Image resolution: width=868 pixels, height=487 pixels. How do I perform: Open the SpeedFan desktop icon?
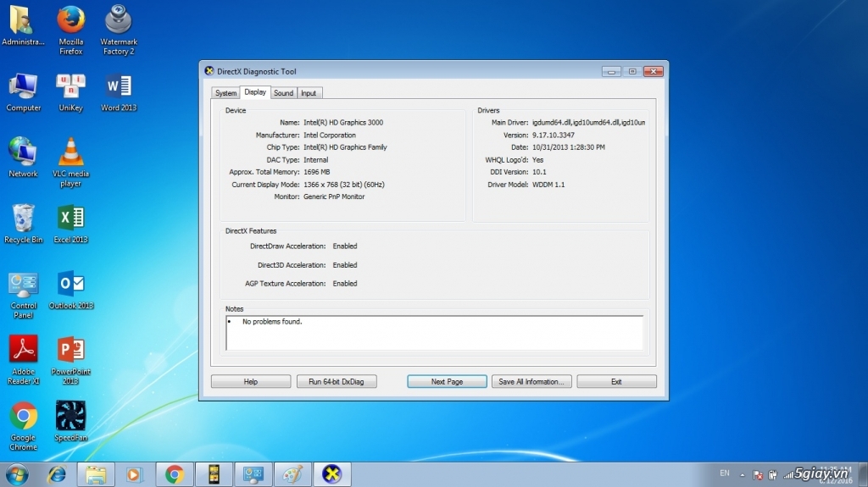(x=71, y=418)
